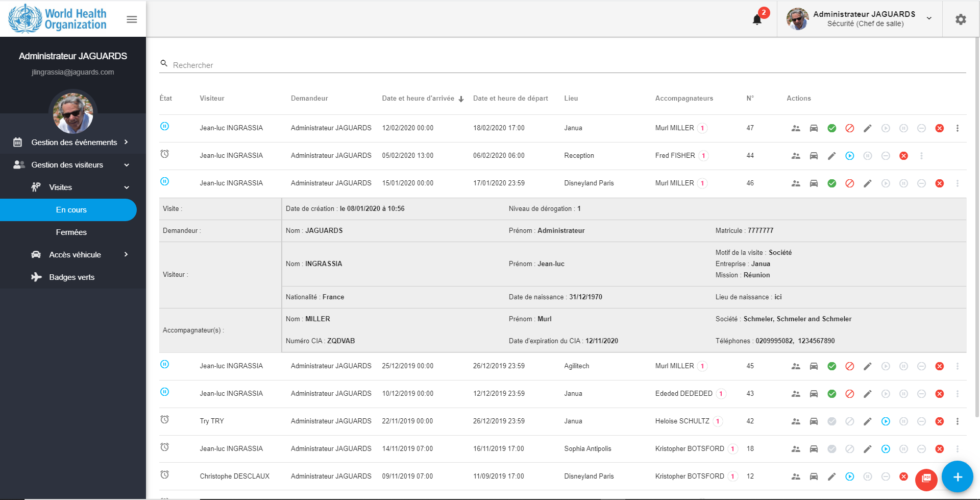Sort by Lieu column header
Image resolution: width=980 pixels, height=500 pixels.
click(x=571, y=99)
